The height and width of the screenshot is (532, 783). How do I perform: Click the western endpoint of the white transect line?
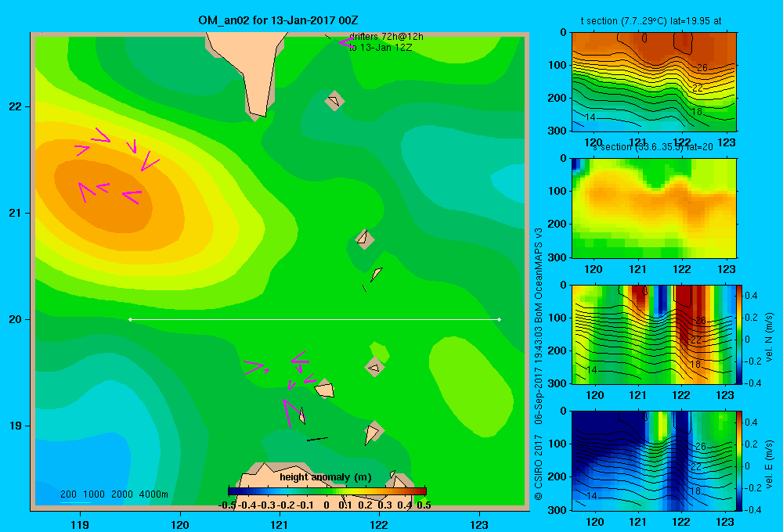(x=130, y=319)
